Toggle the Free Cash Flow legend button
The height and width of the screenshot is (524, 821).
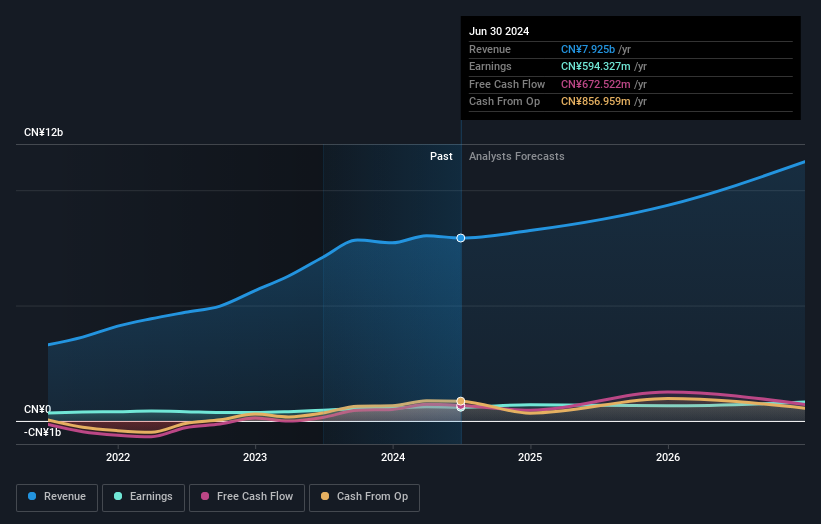[247, 497]
